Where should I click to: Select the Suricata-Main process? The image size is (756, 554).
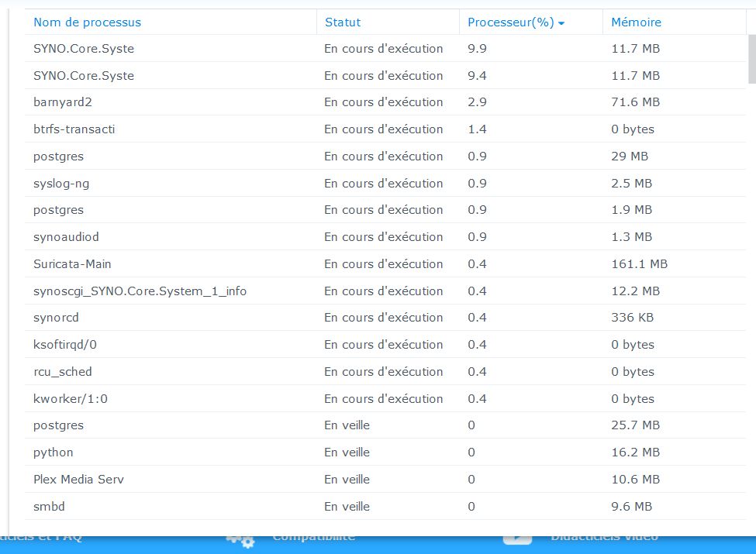385,263
